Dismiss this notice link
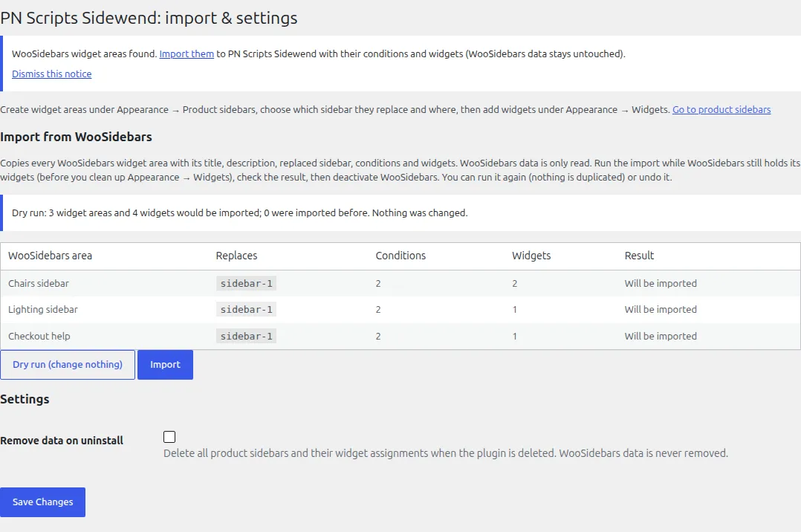This screenshot has height=532, width=801. click(x=51, y=74)
